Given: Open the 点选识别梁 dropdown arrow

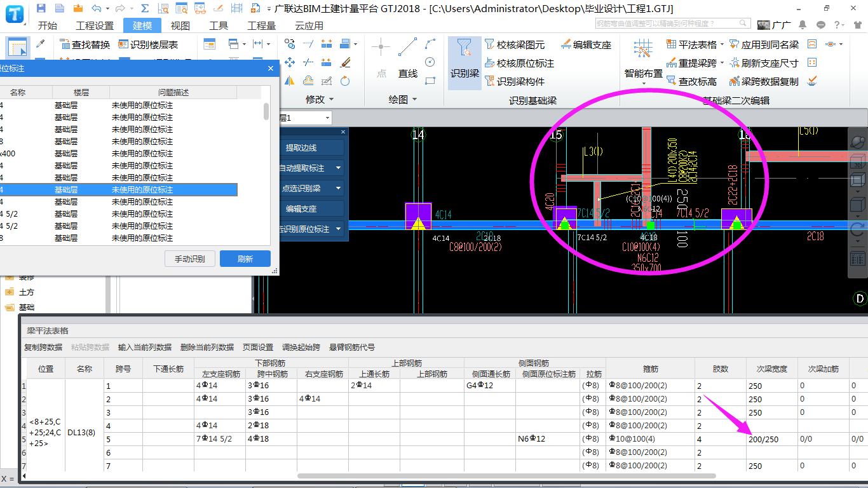Looking at the screenshot, I should pos(339,189).
